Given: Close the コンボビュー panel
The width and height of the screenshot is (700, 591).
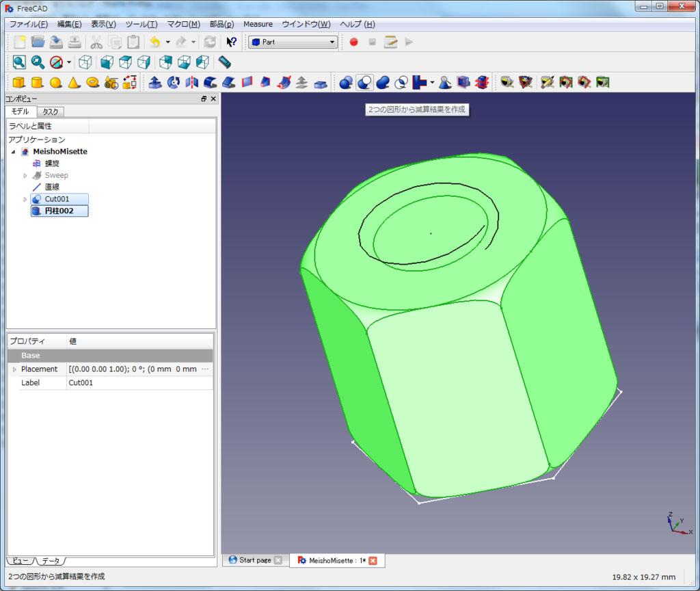Looking at the screenshot, I should [213, 98].
